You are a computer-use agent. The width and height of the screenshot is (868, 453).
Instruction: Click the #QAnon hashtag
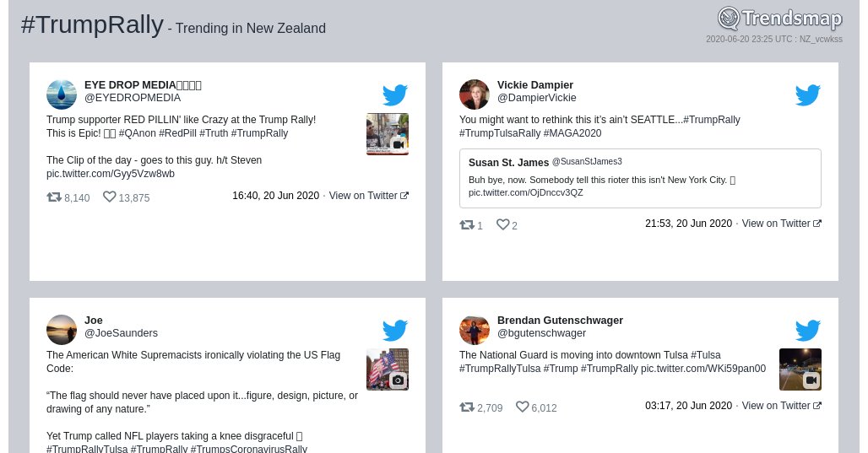coord(138,133)
